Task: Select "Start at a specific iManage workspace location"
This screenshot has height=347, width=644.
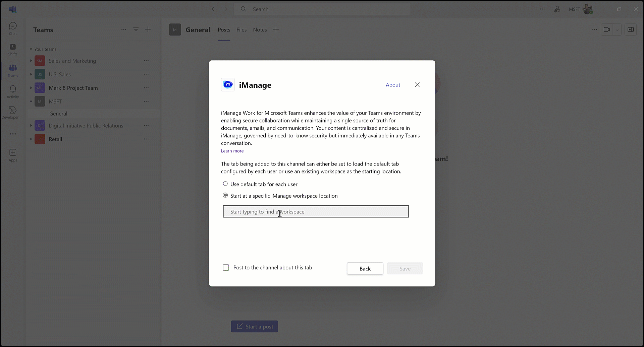Action: 225,195
